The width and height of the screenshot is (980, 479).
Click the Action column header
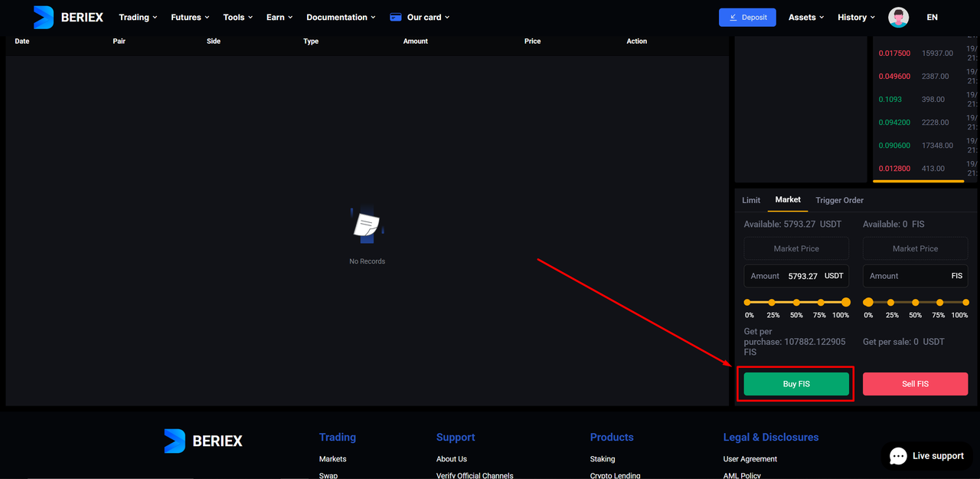point(637,41)
